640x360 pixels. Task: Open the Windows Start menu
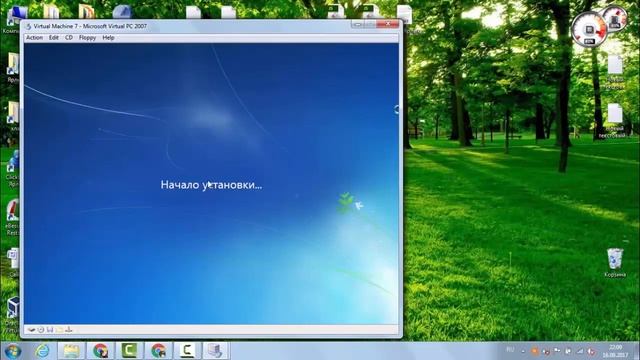coord(12,351)
